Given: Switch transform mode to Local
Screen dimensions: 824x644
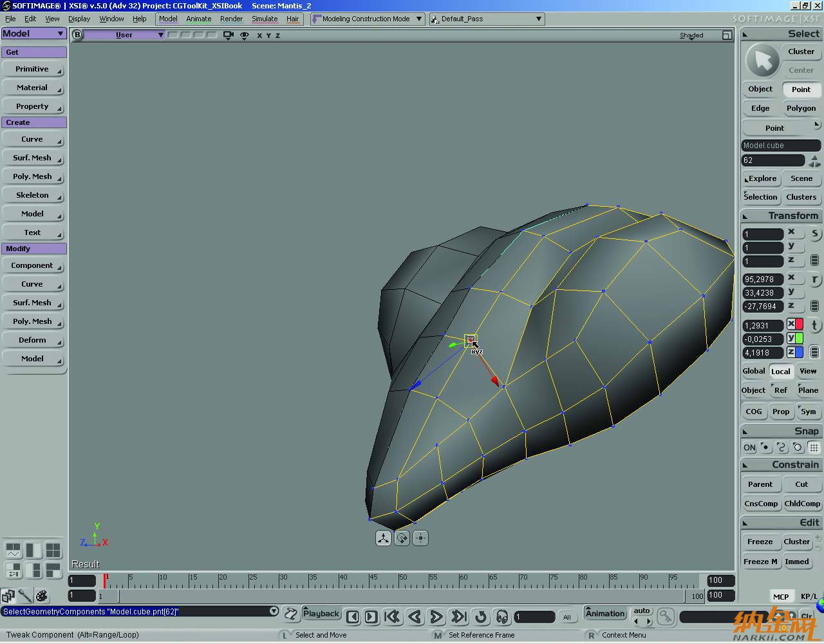Looking at the screenshot, I should [x=781, y=372].
